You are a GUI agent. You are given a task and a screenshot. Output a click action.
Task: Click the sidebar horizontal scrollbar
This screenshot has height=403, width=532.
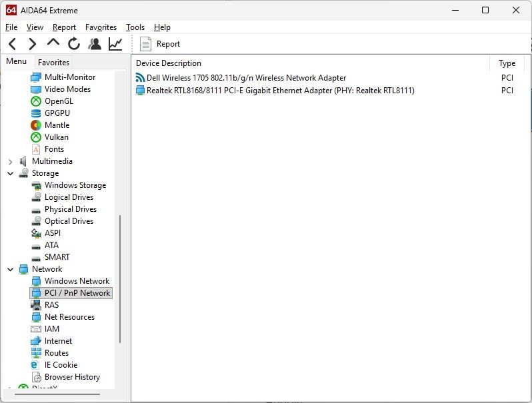(57, 394)
